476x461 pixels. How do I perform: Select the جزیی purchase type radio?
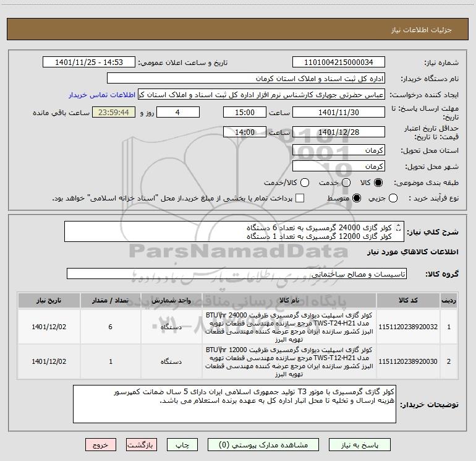tap(393, 198)
